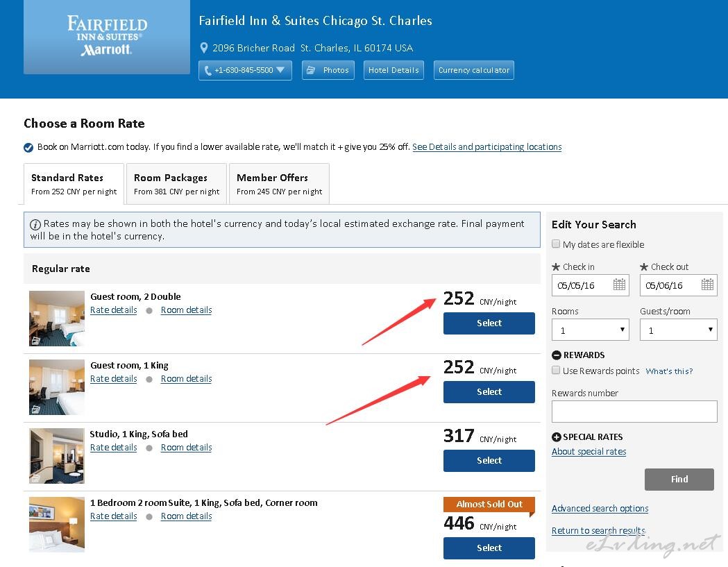Open Rate details for Guest room, 2 Double
This screenshot has width=728, height=567.
114,310
